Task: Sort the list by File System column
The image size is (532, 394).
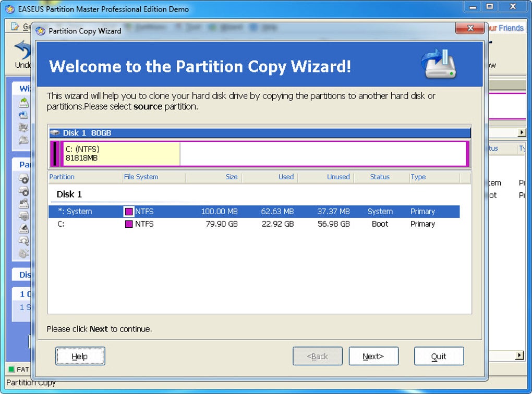Action: [154, 177]
